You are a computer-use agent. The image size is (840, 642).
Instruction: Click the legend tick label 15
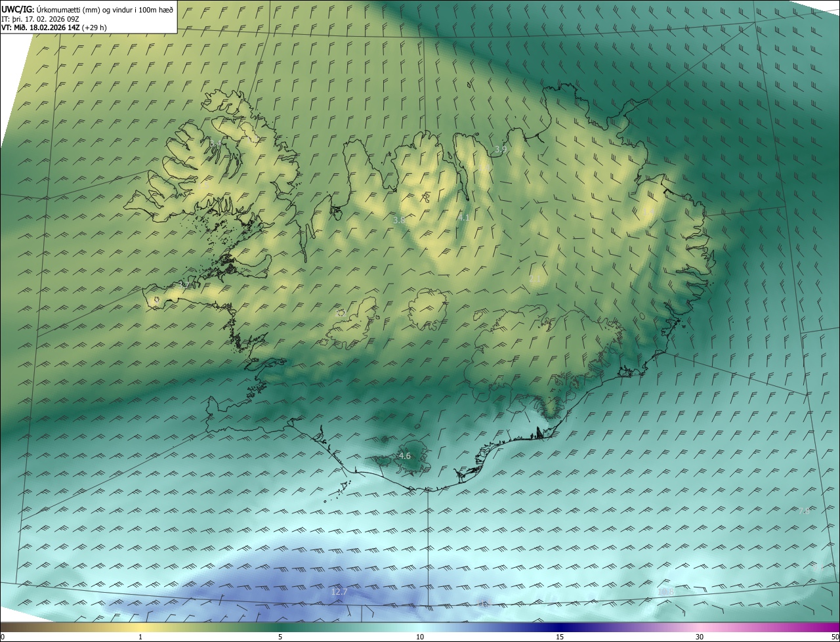pos(560,637)
